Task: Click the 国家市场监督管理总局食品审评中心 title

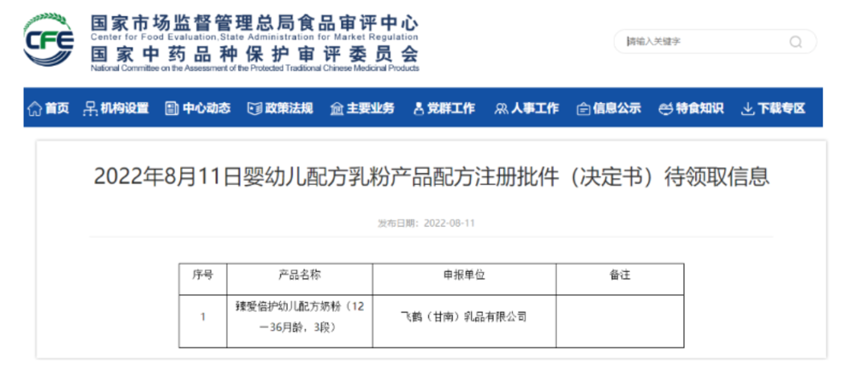Action: 255,23
